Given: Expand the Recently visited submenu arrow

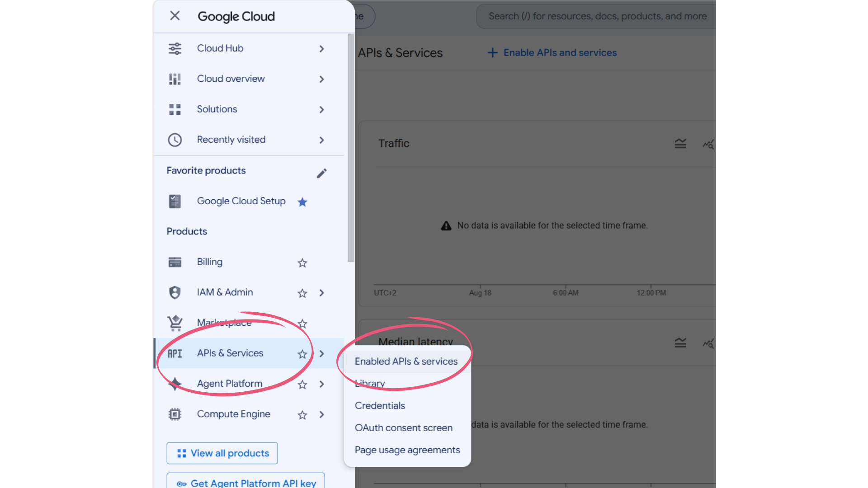Looking at the screenshot, I should (x=321, y=140).
